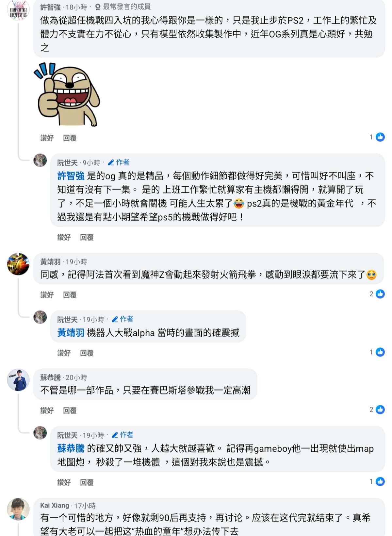View the 2 likes on 蘇恭騰's comment
This screenshot has height=536, width=392.
click(x=377, y=410)
